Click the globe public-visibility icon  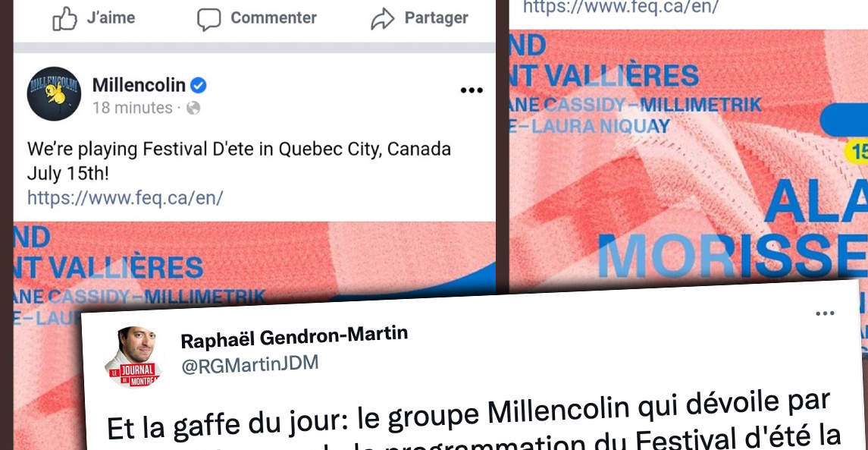193,108
